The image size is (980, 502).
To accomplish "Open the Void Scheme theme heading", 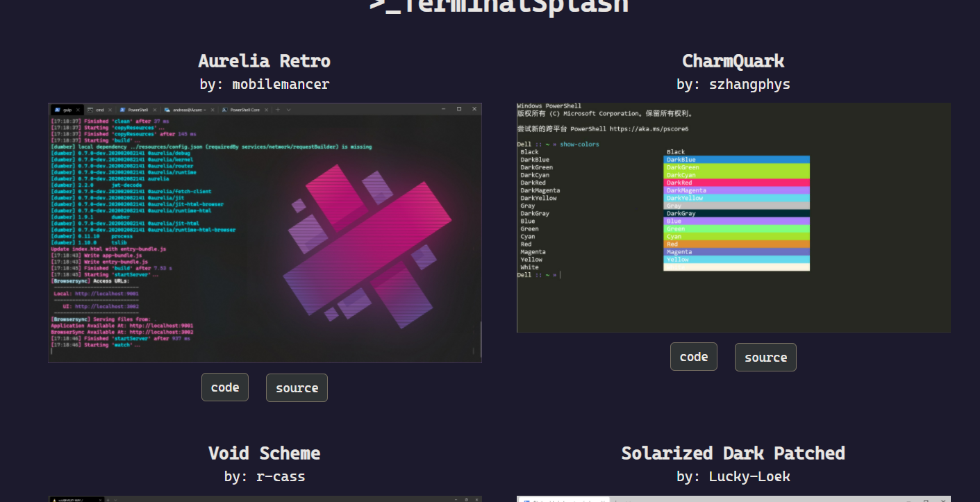I will coord(265,453).
